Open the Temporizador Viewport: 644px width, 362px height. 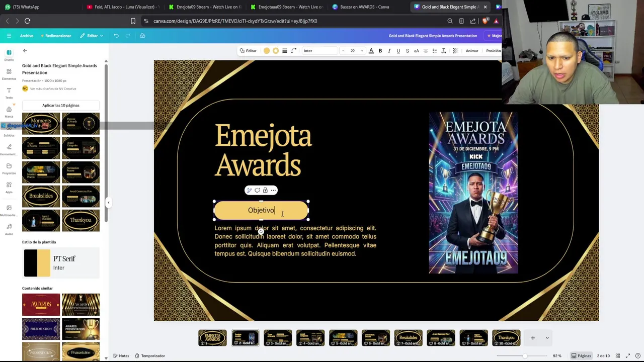pyautogui.click(x=150, y=356)
